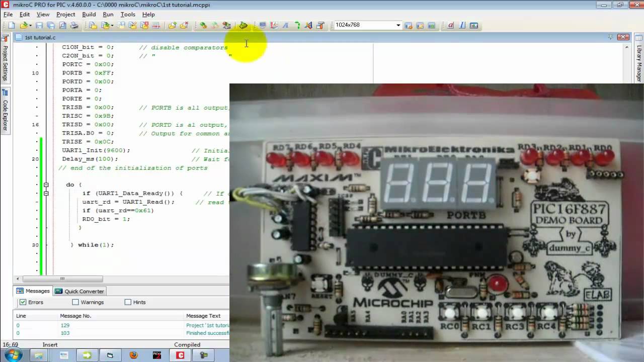Click the Edit Project toolbar icon
644x362 pixels.
(133, 25)
